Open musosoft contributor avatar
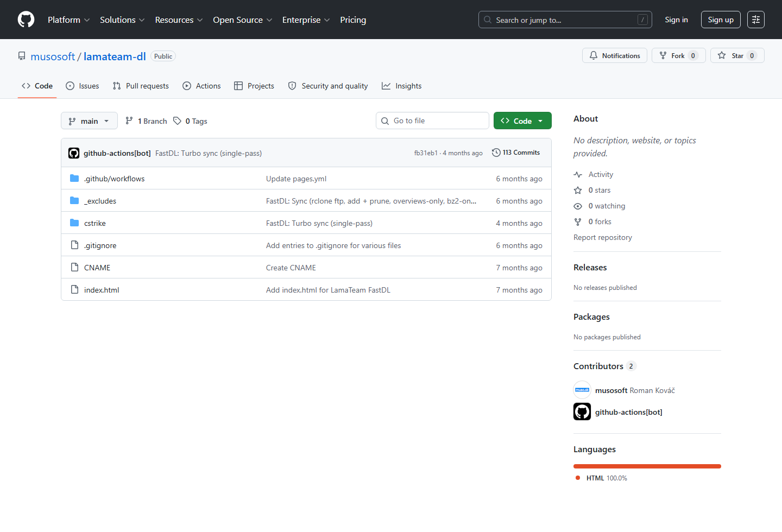This screenshot has width=782, height=532. (x=582, y=390)
